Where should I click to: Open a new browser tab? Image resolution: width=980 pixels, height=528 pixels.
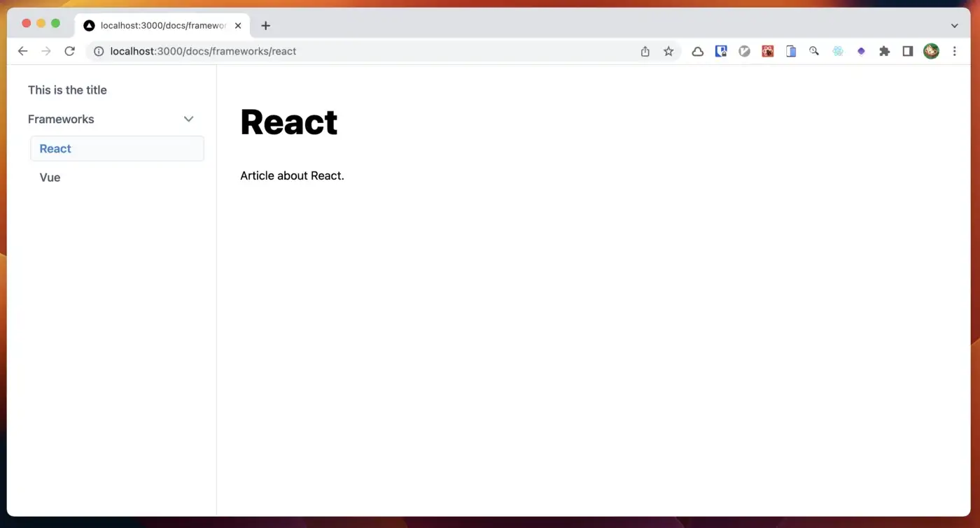[265, 26]
